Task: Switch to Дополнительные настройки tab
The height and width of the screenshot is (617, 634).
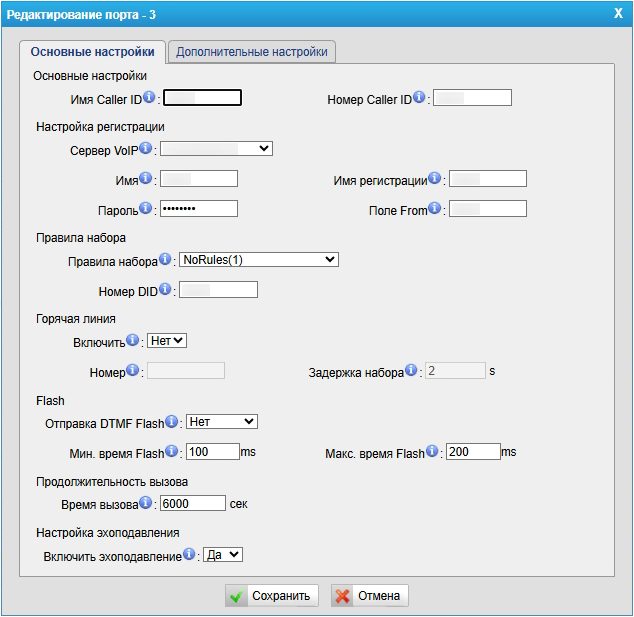Action: click(251, 52)
